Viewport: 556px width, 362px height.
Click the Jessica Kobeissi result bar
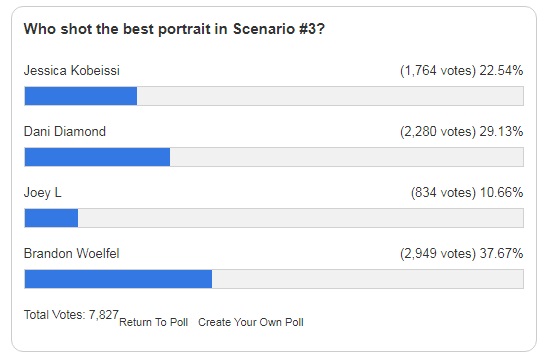274,96
